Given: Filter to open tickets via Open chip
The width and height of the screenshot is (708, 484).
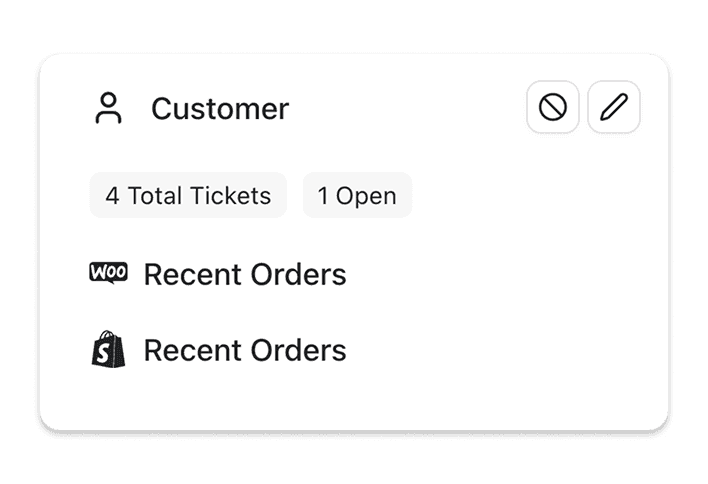Looking at the screenshot, I should (x=357, y=195).
